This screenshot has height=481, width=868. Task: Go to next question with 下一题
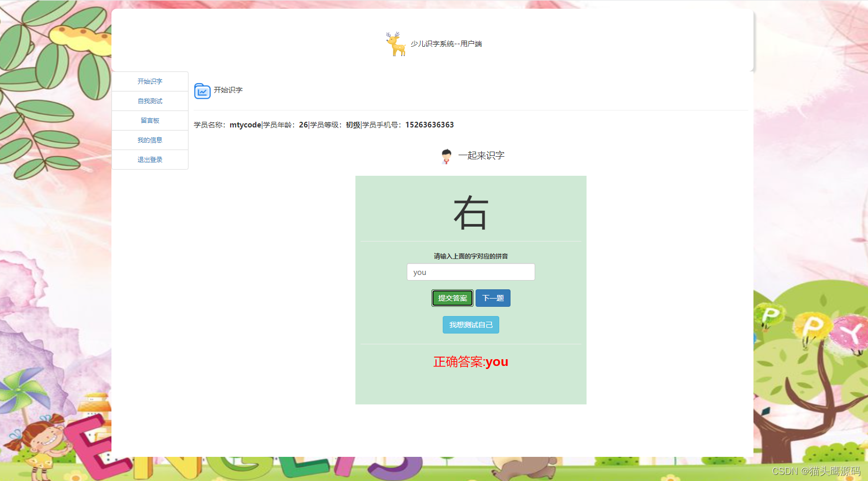pyautogui.click(x=493, y=298)
